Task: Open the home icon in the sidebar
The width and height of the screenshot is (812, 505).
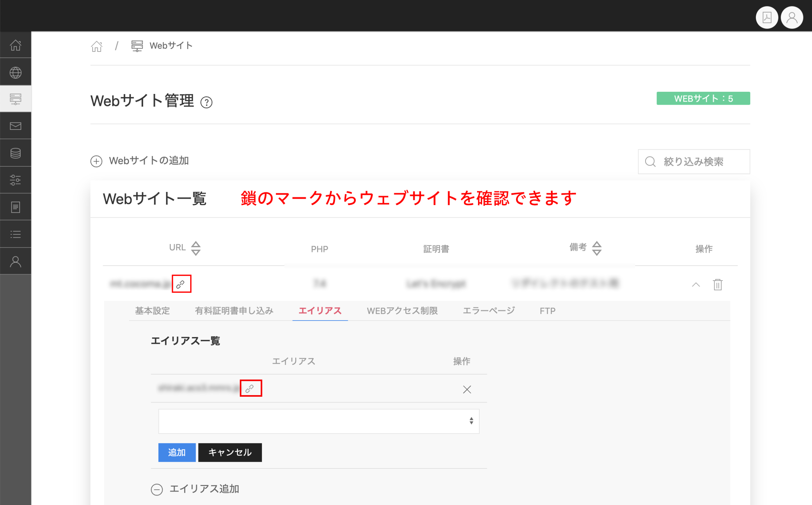Action: 15,45
